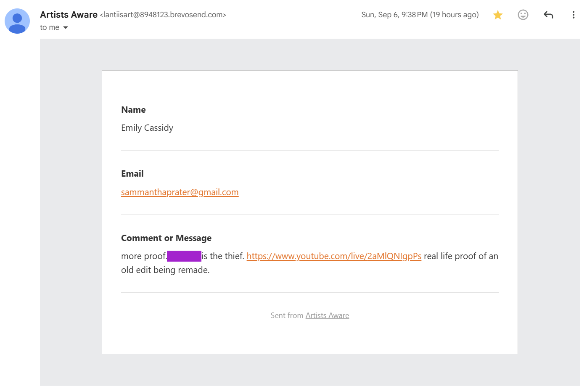The image size is (587, 392).
Task: Click the Comment or Message heading
Action: coord(166,238)
